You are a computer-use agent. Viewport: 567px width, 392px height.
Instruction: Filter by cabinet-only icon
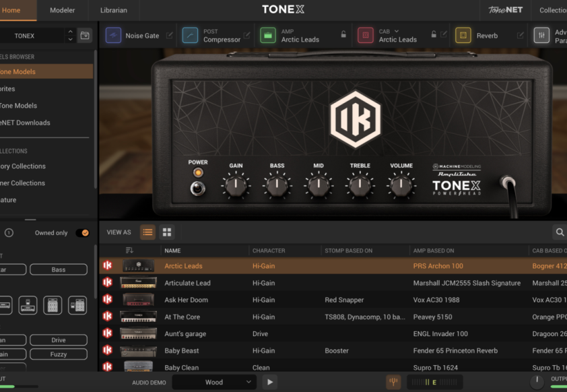pyautogui.click(x=53, y=305)
